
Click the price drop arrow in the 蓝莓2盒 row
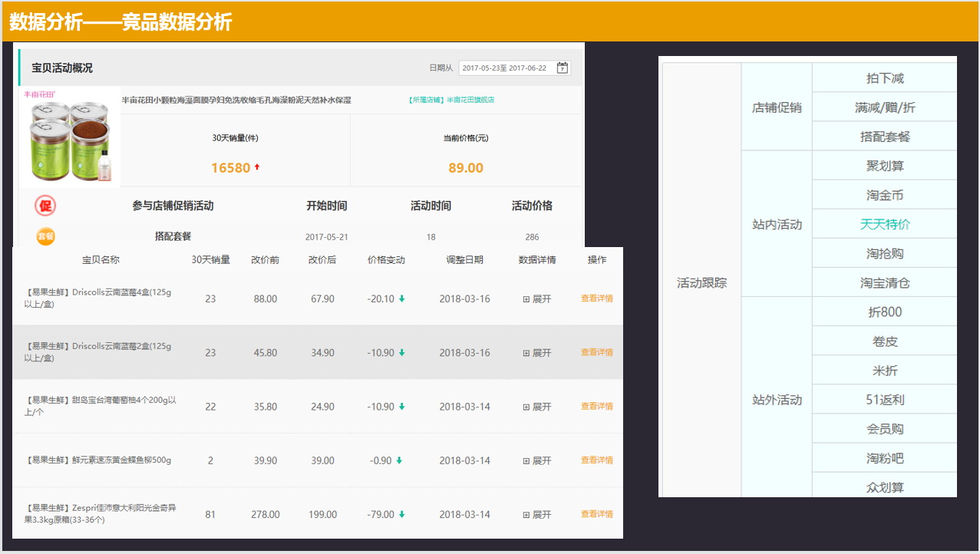pyautogui.click(x=401, y=353)
